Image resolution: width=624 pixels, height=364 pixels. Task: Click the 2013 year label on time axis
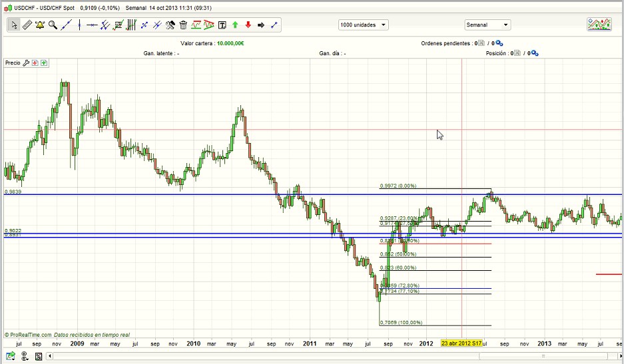point(544,343)
